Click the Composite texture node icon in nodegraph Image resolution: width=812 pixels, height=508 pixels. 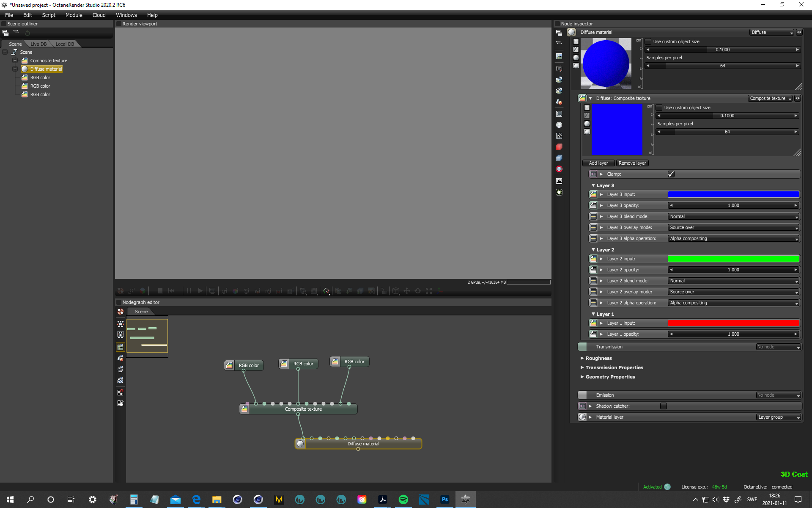(x=244, y=409)
